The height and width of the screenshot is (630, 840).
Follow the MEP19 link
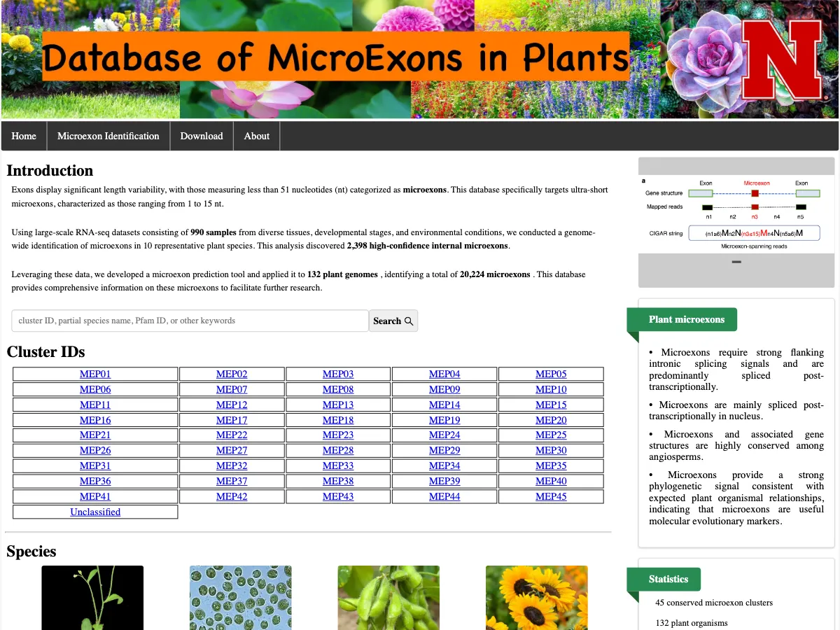[x=444, y=420]
